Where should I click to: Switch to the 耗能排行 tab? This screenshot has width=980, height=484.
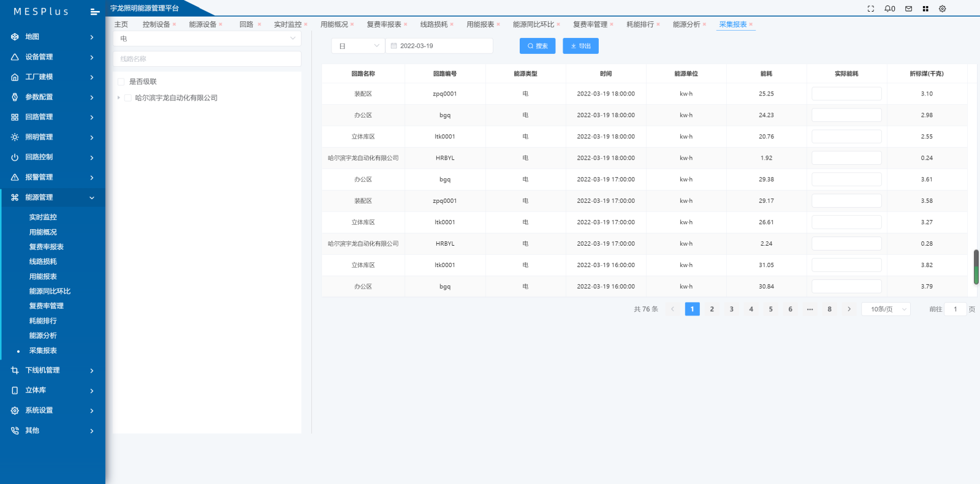click(640, 25)
